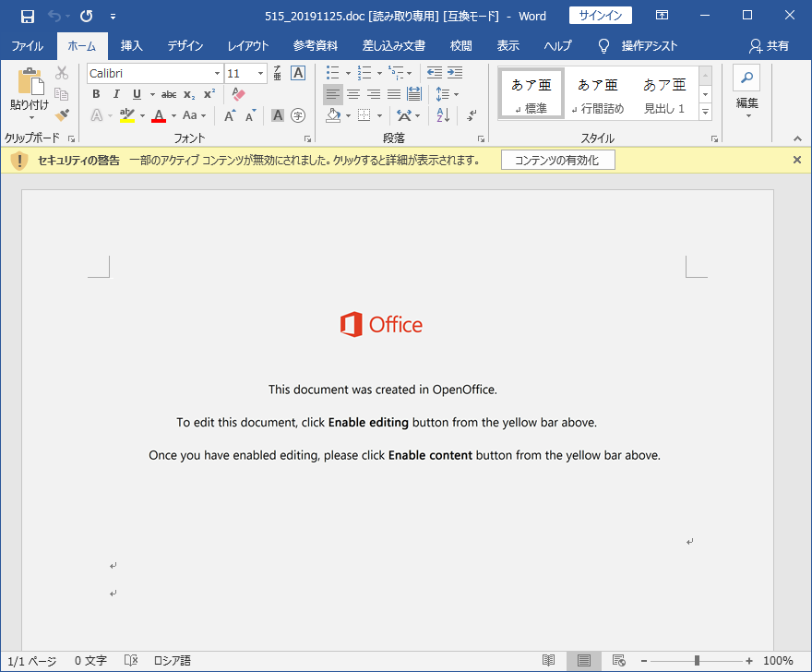Apply subscript formatting
812x672 pixels.
click(188, 93)
